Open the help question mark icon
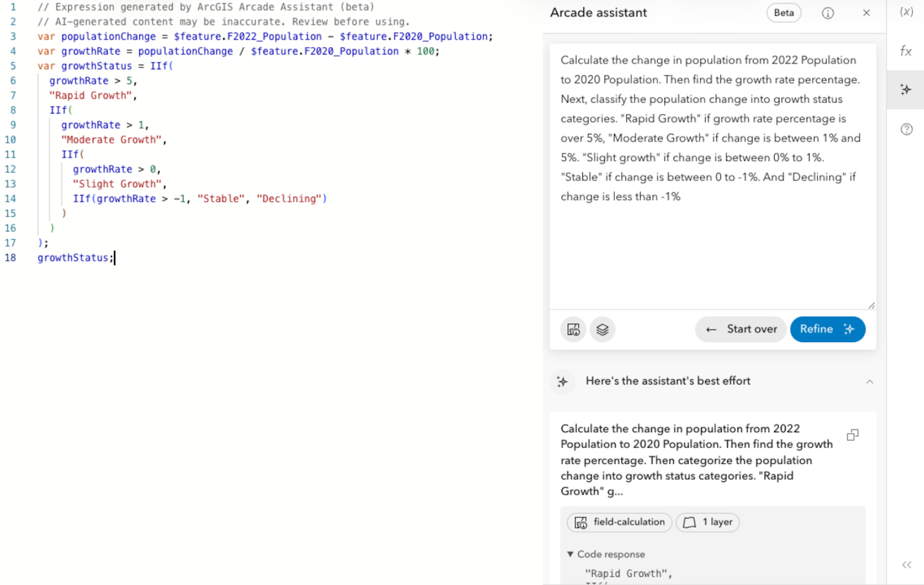This screenshot has height=585, width=924. (906, 129)
